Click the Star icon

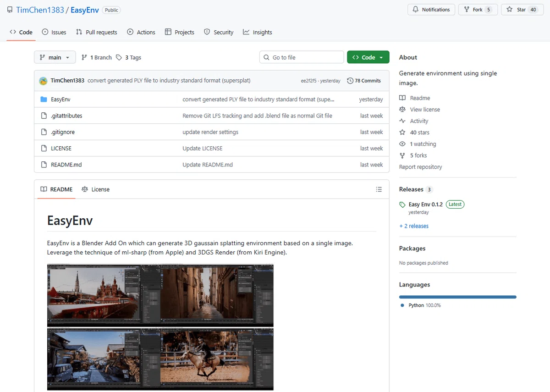coord(510,10)
